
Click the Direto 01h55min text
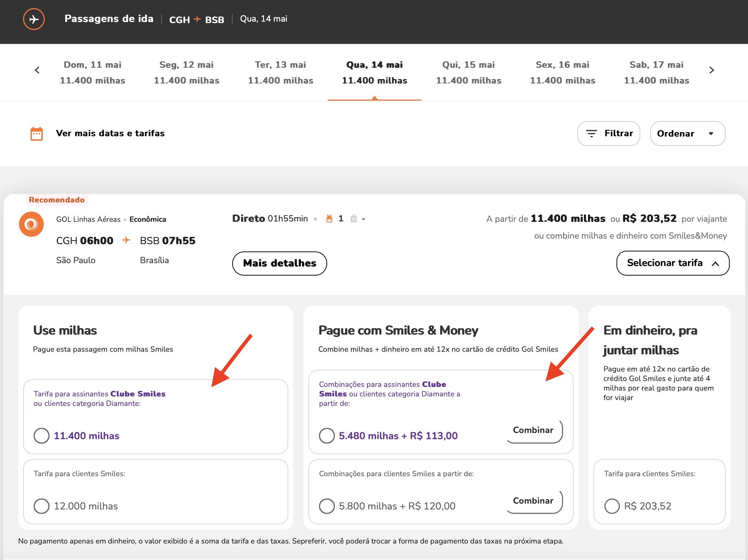270,219
